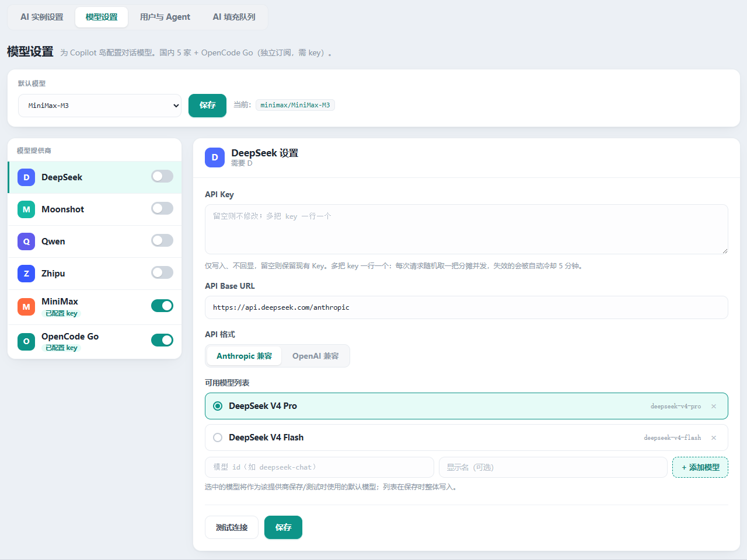Click the 模型 id input field

pos(319,467)
